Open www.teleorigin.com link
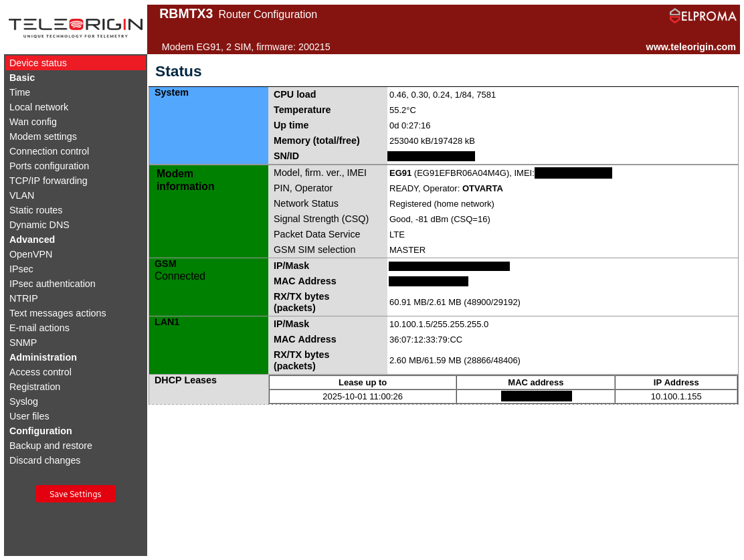This screenshot has height=560, width=744. 690,47
